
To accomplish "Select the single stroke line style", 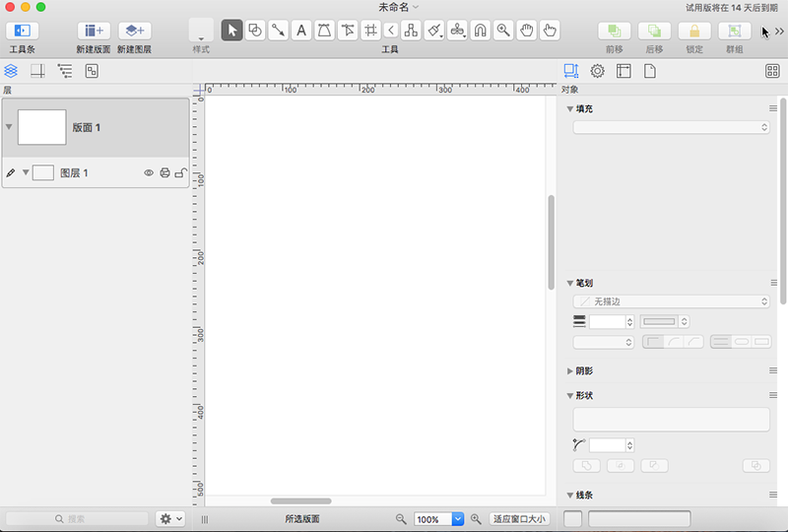I will point(721,342).
